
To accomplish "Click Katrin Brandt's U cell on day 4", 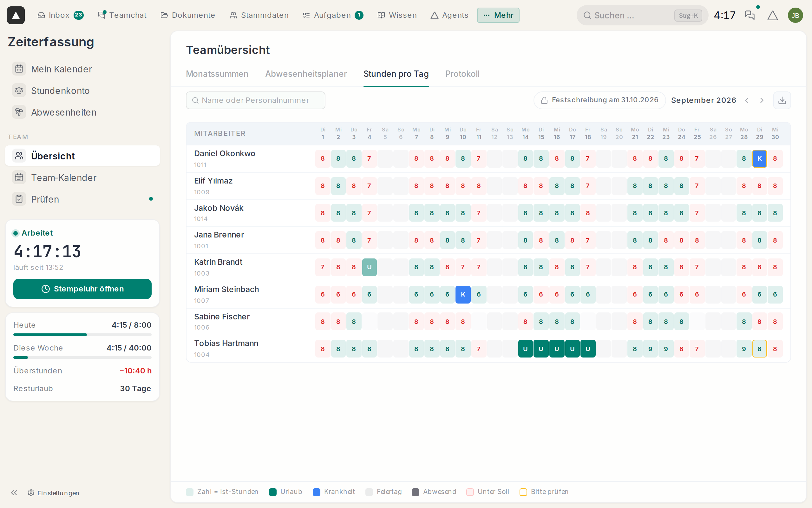I will (369, 267).
